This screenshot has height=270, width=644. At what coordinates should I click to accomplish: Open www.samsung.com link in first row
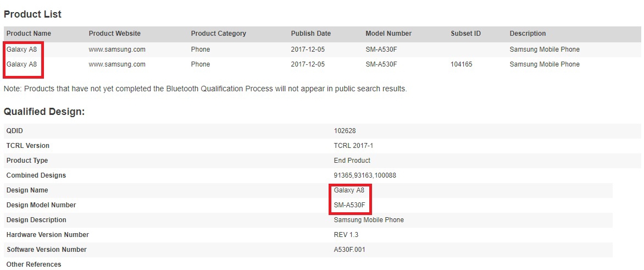point(117,49)
